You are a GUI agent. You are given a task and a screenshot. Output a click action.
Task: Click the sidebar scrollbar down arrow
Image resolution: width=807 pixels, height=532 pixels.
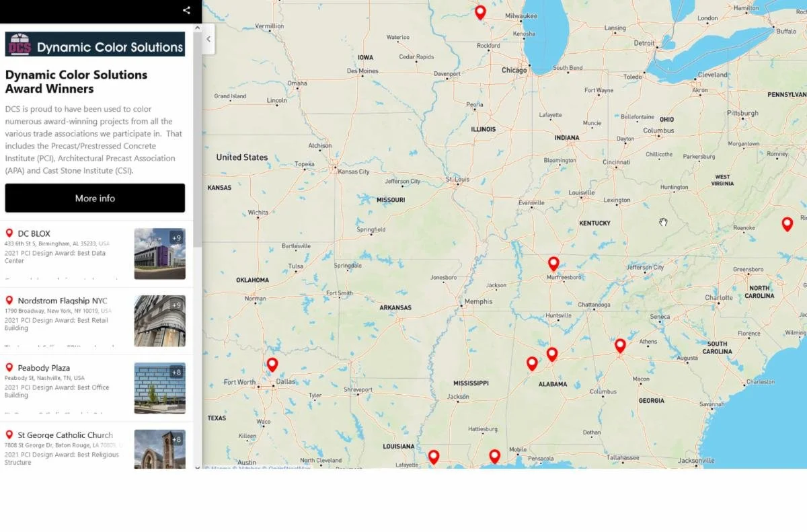click(197, 467)
